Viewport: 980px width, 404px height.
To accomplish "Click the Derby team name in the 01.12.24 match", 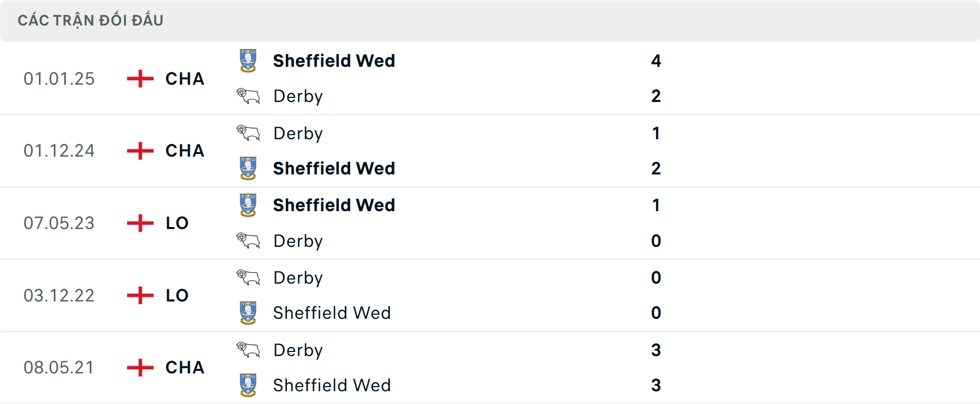I will click(x=298, y=133).
